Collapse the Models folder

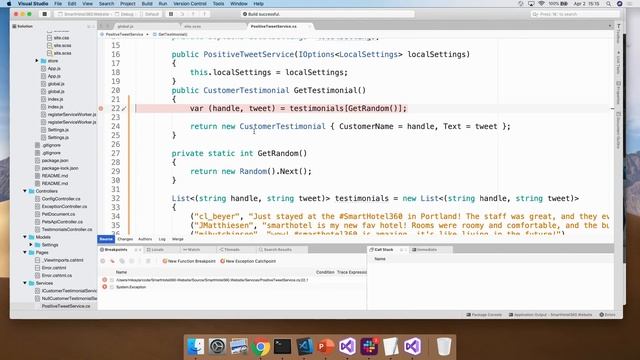click(x=25, y=237)
